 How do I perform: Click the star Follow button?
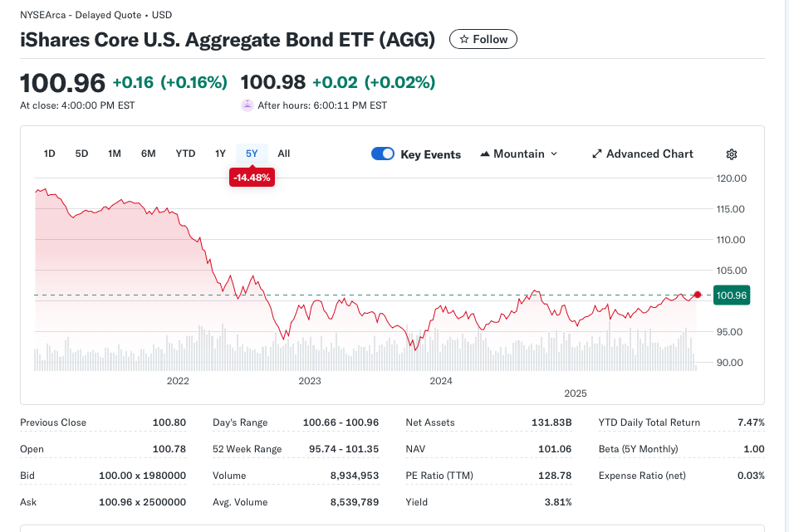(483, 39)
